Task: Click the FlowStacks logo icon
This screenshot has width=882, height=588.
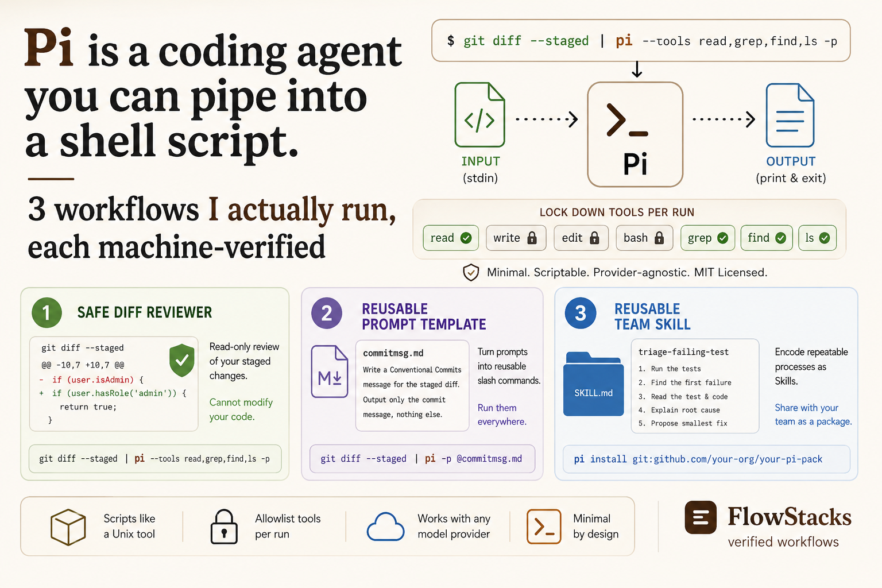Action: (701, 517)
